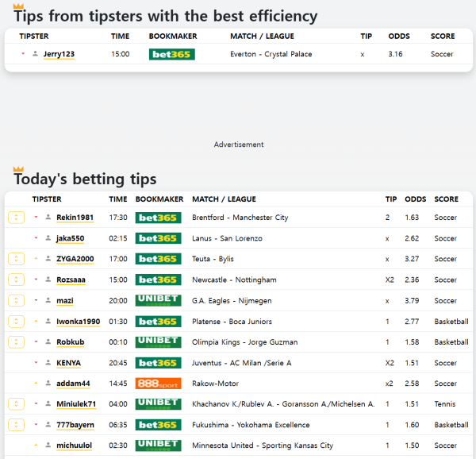This screenshot has height=459, width=476.
Task: Click the red trend arrow beside jaka550
Action: (36, 238)
